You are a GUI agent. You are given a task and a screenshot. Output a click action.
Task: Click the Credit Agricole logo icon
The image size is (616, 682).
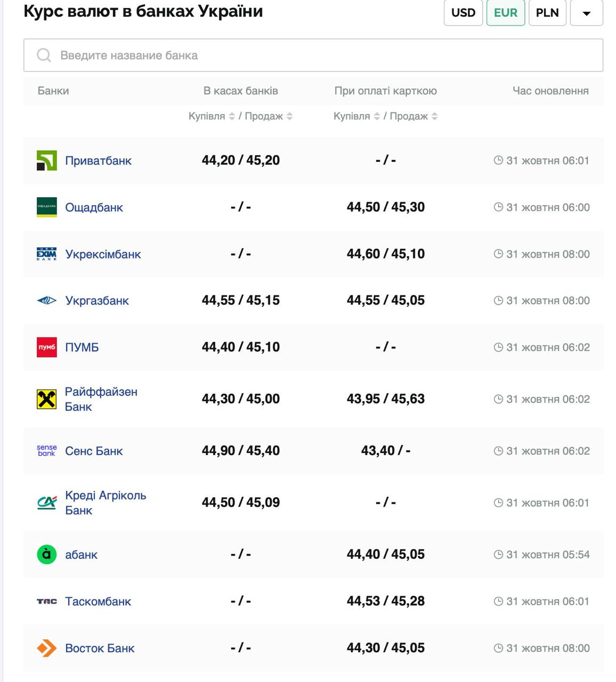point(46,502)
